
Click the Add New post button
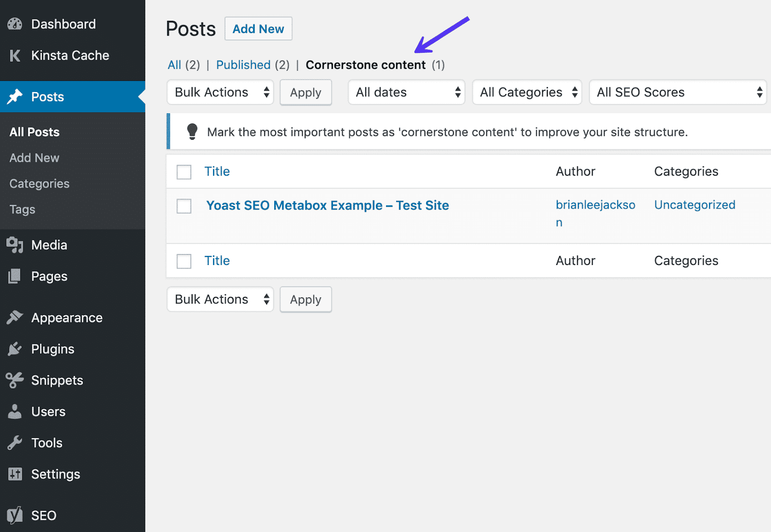click(x=258, y=28)
